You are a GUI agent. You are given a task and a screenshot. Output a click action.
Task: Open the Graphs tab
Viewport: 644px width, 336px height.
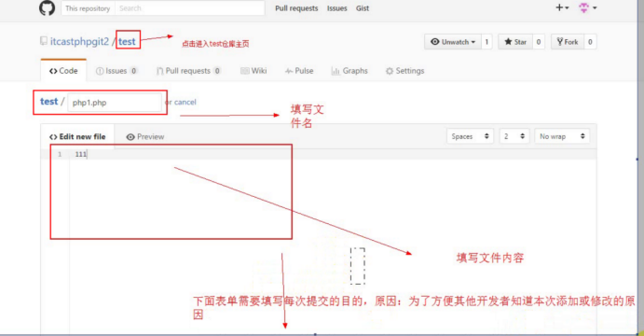(349, 71)
